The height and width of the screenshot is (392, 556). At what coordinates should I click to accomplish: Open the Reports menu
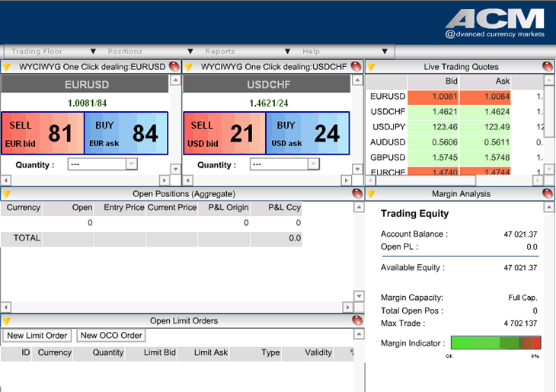[x=247, y=52]
